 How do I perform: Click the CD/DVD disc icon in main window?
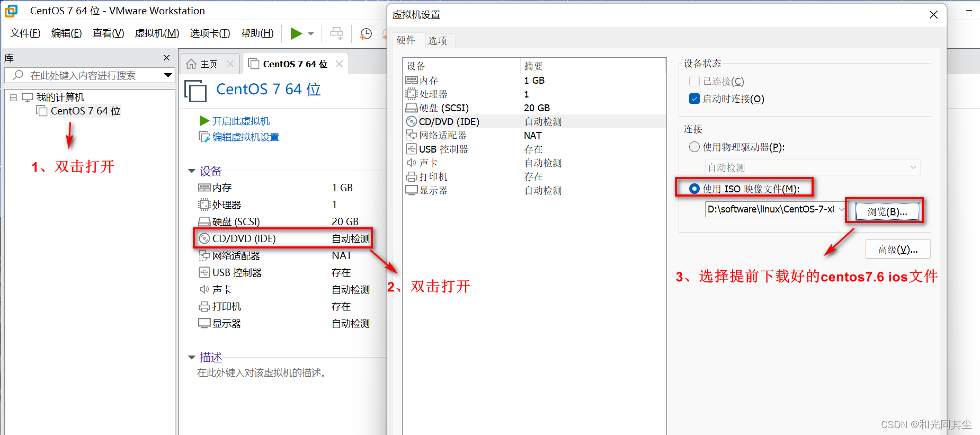click(204, 238)
